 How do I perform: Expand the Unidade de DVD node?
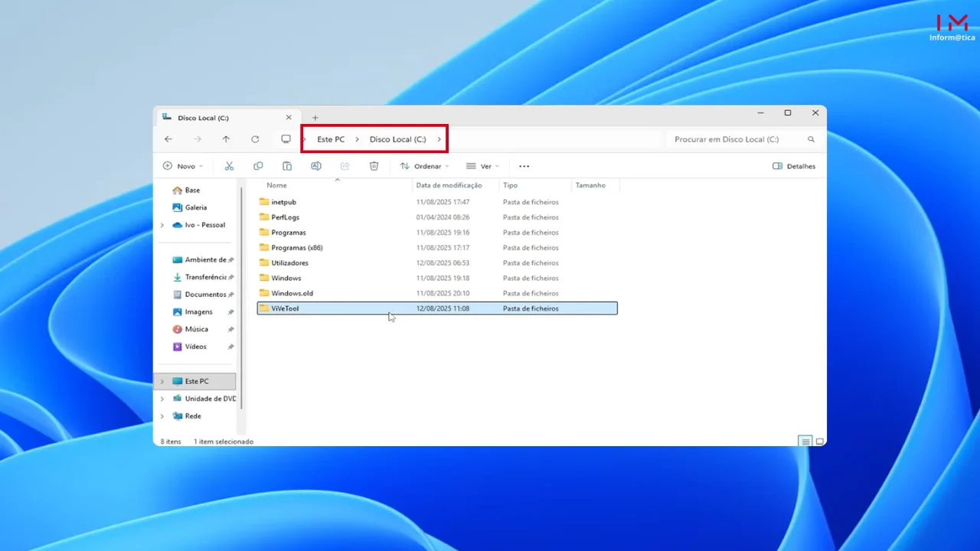click(162, 399)
